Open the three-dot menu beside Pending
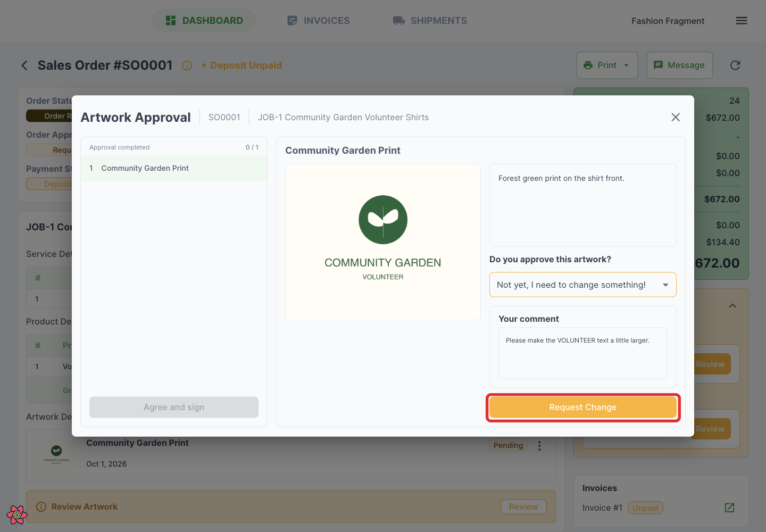The height and width of the screenshot is (532, 766). coord(539,446)
